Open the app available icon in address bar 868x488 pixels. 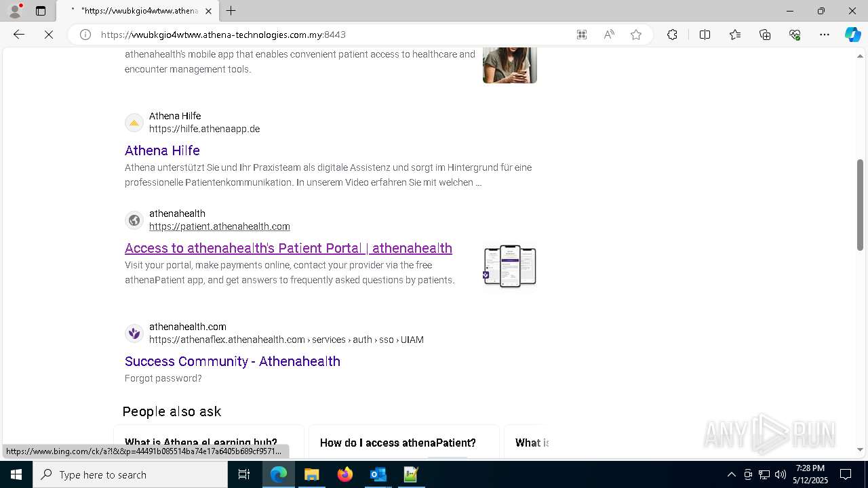[582, 35]
